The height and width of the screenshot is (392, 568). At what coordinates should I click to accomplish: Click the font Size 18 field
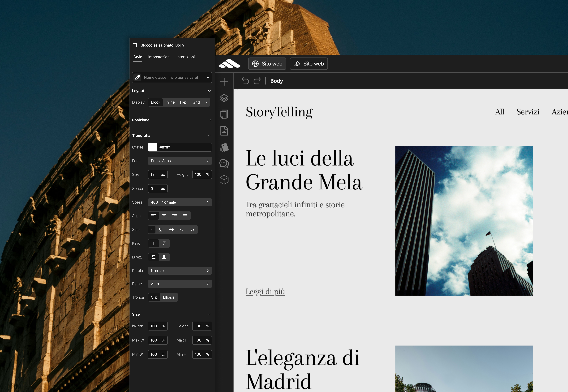click(x=158, y=174)
